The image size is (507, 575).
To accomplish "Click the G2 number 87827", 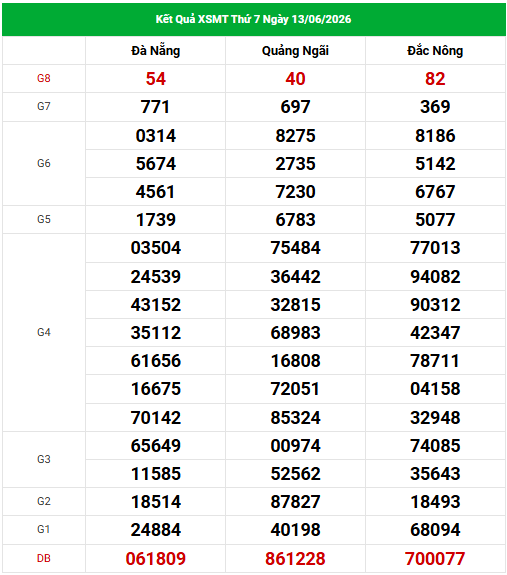I will tap(295, 502).
